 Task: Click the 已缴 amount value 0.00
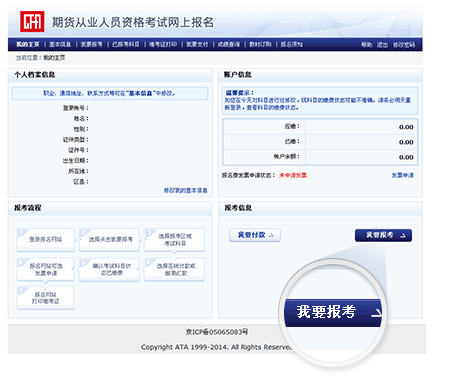pos(406,142)
